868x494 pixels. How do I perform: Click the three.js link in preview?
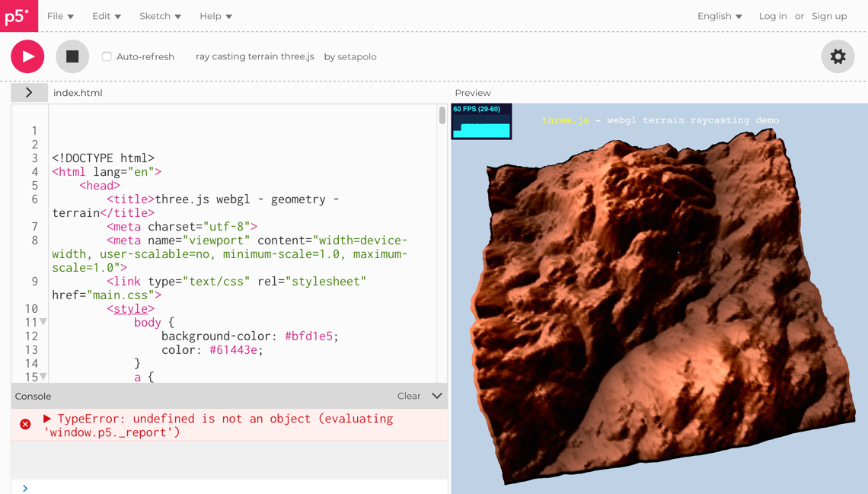565,120
